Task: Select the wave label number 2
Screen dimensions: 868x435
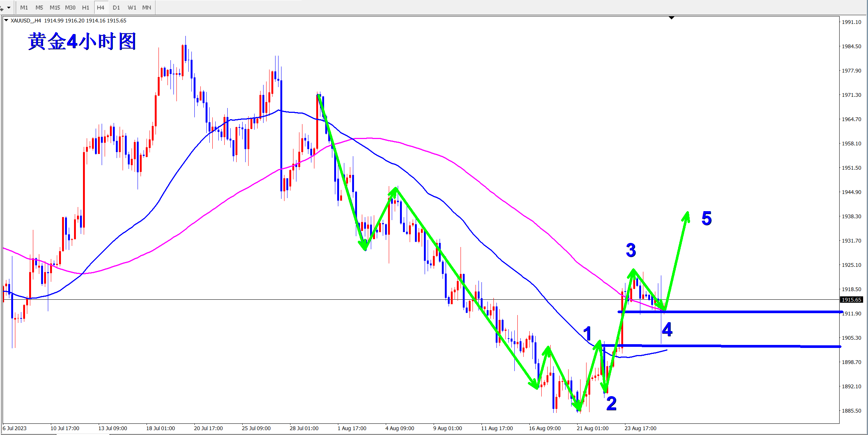Action: click(x=611, y=403)
